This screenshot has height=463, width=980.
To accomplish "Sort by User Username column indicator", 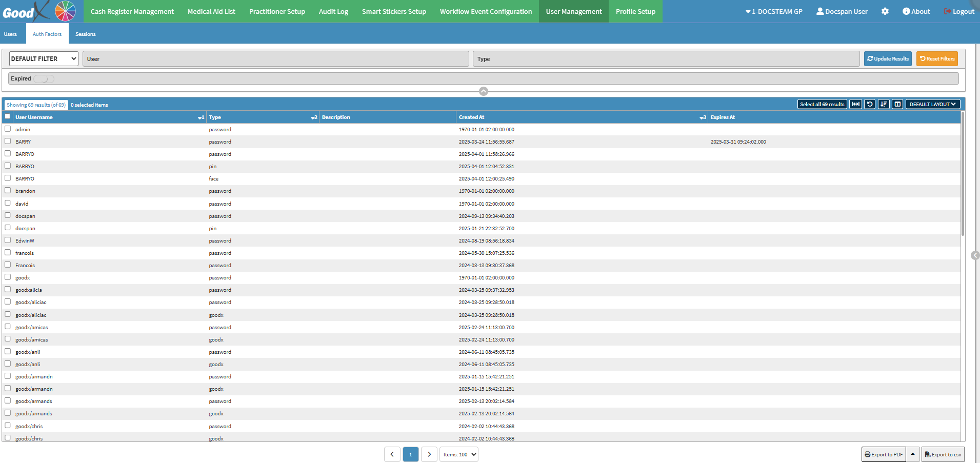I will [201, 117].
